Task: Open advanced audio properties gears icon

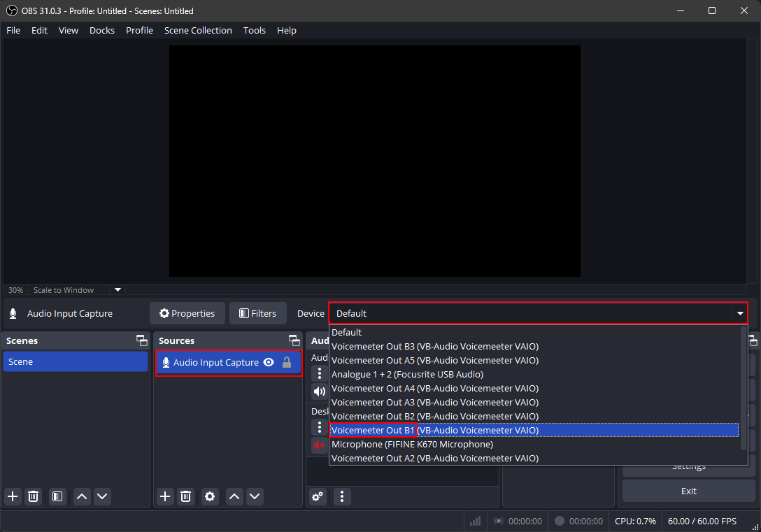Action: click(x=318, y=496)
